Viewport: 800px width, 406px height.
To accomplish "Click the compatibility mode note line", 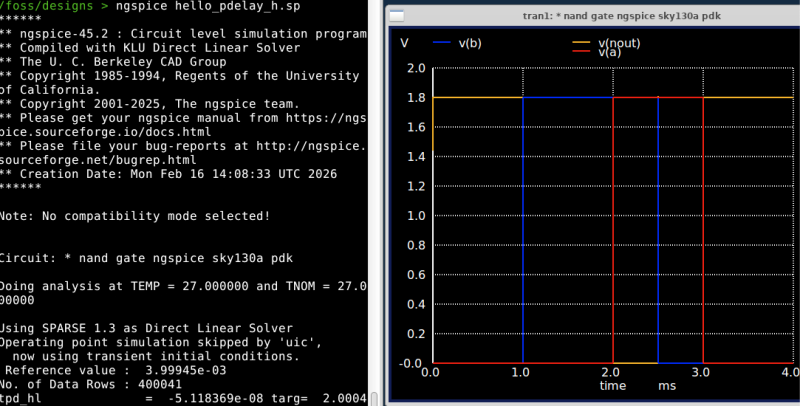I will (x=135, y=215).
